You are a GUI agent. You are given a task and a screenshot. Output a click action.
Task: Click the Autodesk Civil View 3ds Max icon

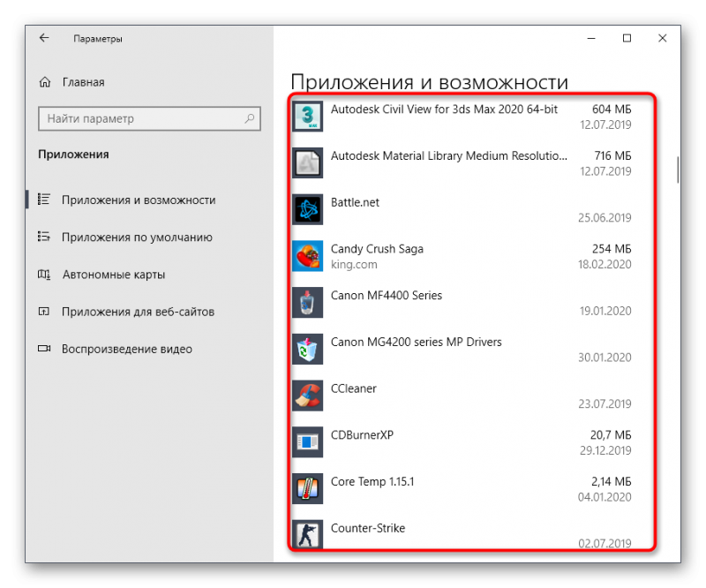(307, 117)
